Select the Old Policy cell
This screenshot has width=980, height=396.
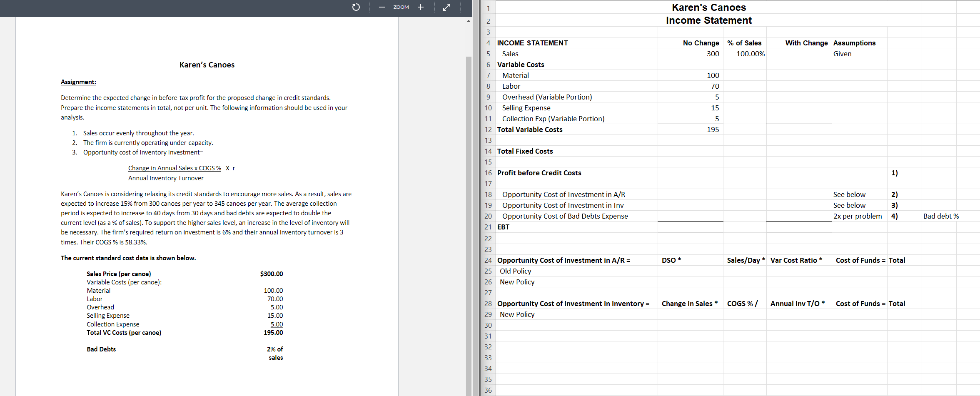tap(515, 271)
